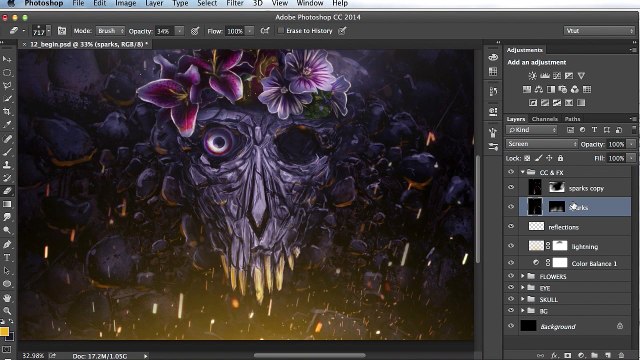Screen dimensions: 640x360
Task: Select the Hand tool
Action: pos(7,298)
